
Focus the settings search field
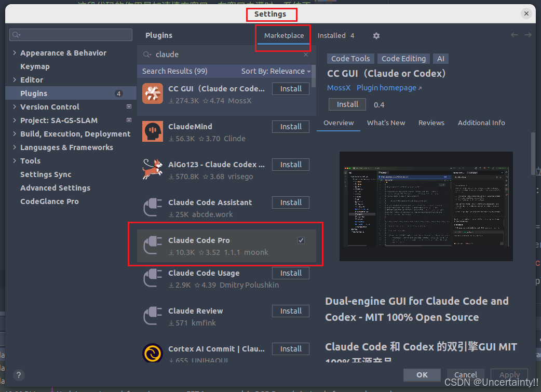71,35
